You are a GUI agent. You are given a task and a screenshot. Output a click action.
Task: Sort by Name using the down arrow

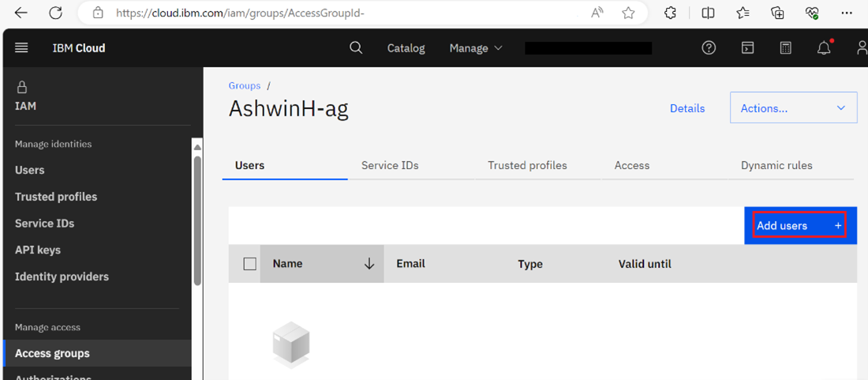click(x=369, y=264)
